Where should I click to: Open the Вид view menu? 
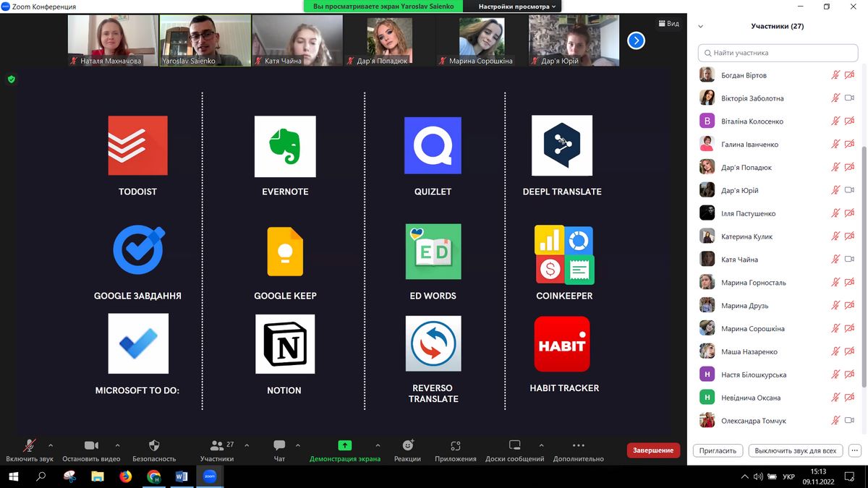coord(668,24)
